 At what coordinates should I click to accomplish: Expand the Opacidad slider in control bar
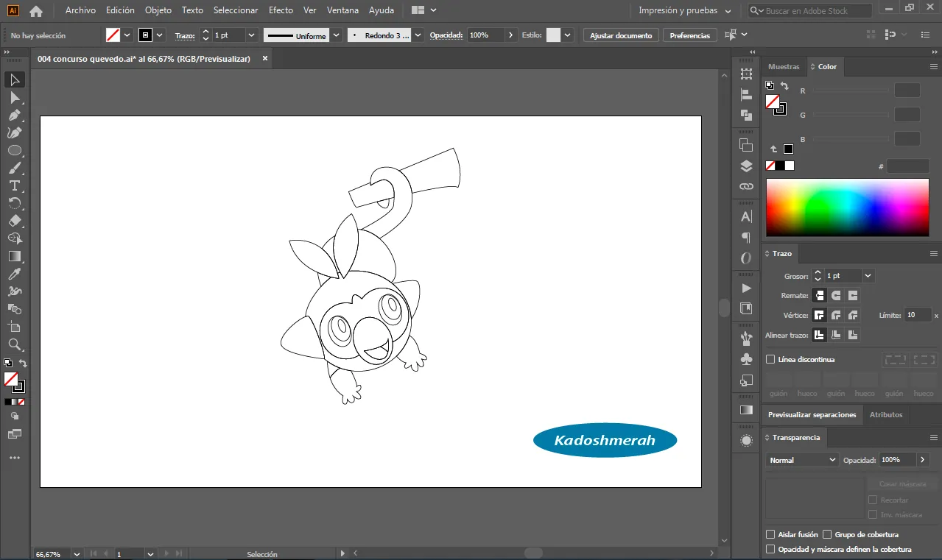(511, 35)
